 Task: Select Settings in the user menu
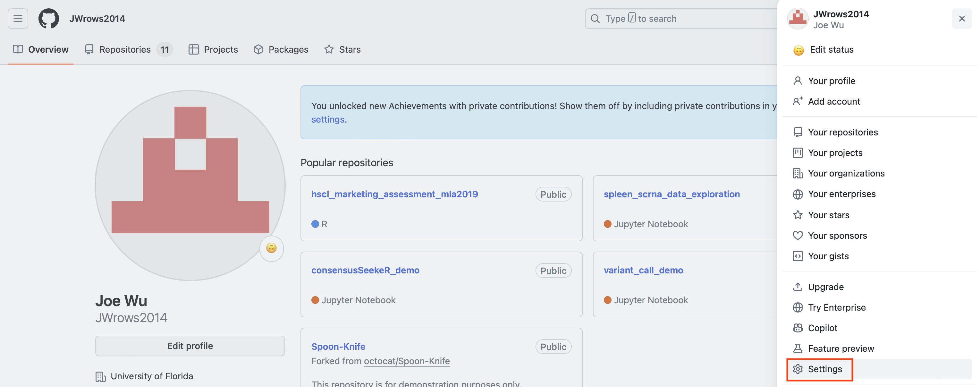824,369
